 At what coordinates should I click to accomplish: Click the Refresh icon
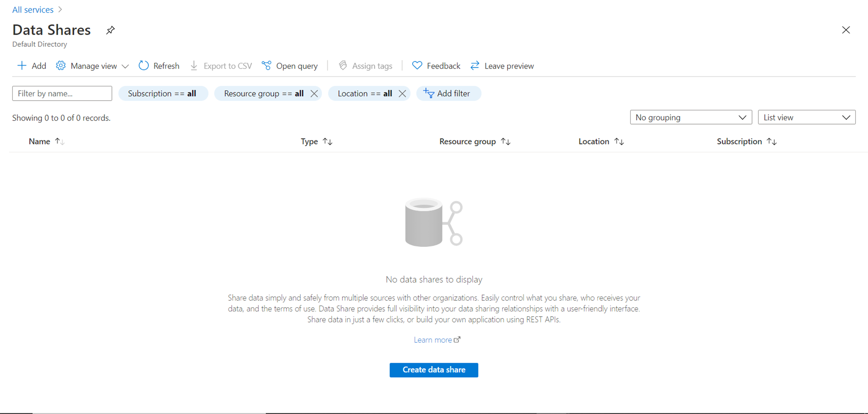pos(144,66)
